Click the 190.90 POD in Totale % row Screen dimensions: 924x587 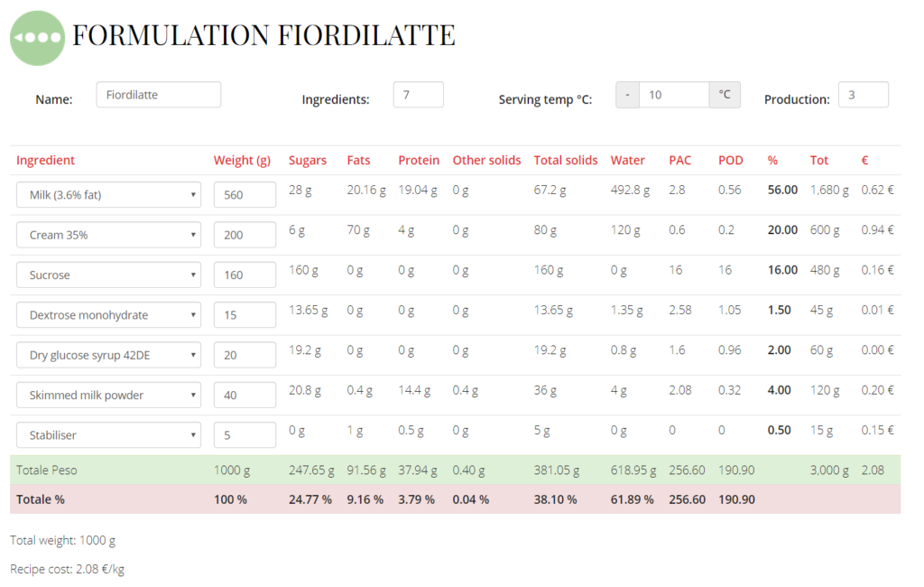pos(736,499)
